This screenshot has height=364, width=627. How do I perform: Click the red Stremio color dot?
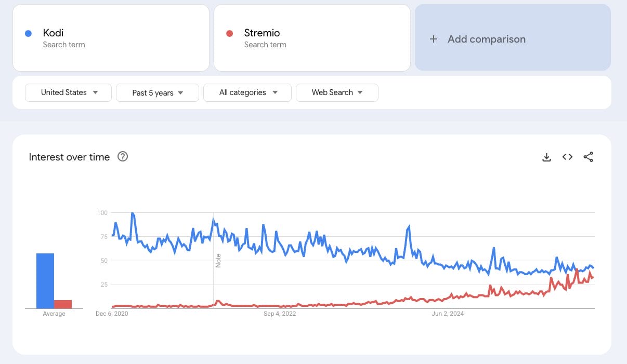tap(229, 33)
